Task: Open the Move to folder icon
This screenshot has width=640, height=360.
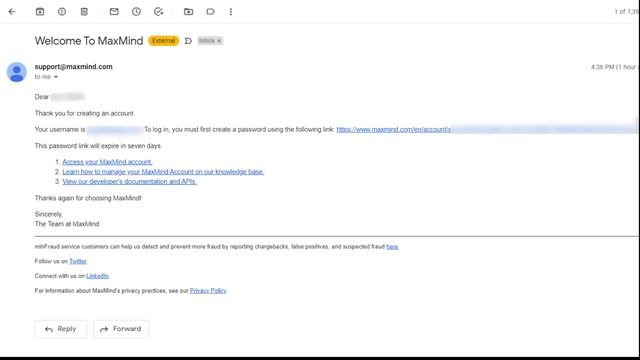Action: 189,12
